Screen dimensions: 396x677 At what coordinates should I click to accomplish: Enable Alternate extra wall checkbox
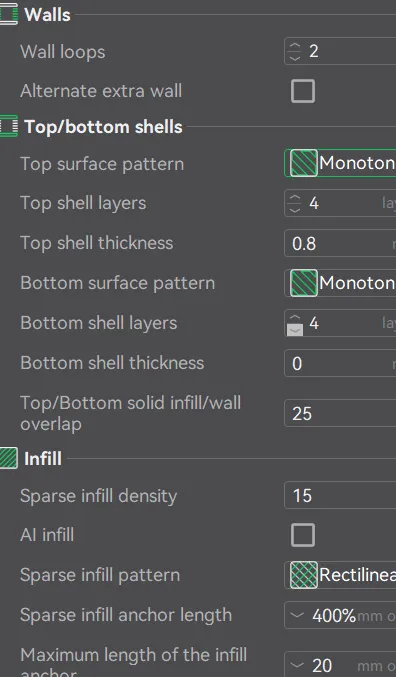tap(303, 91)
